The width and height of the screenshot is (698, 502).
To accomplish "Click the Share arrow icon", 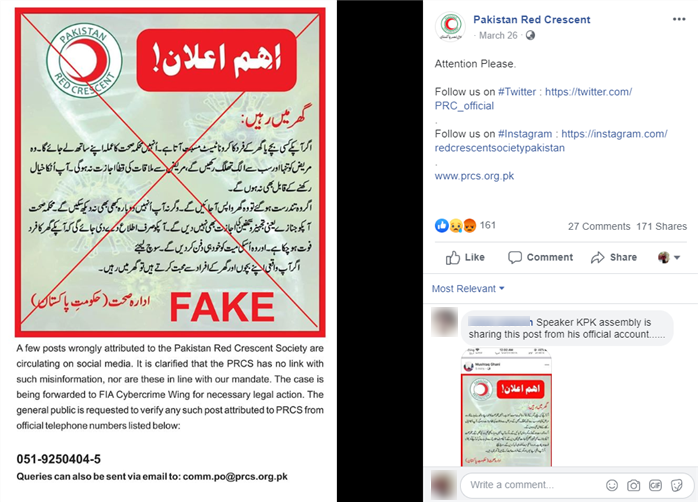I will [597, 257].
